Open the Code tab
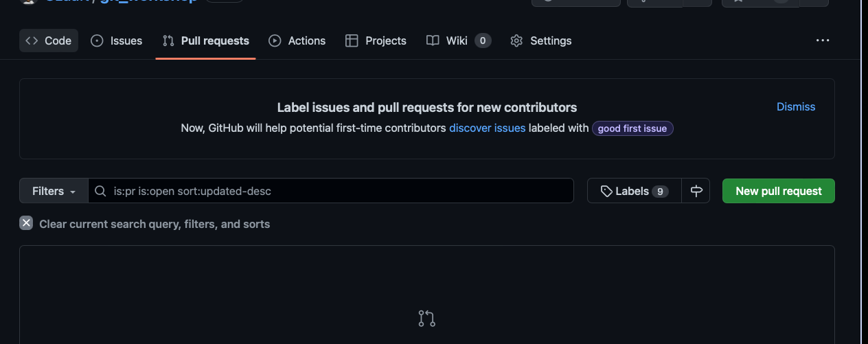This screenshot has width=868, height=344. pos(49,41)
